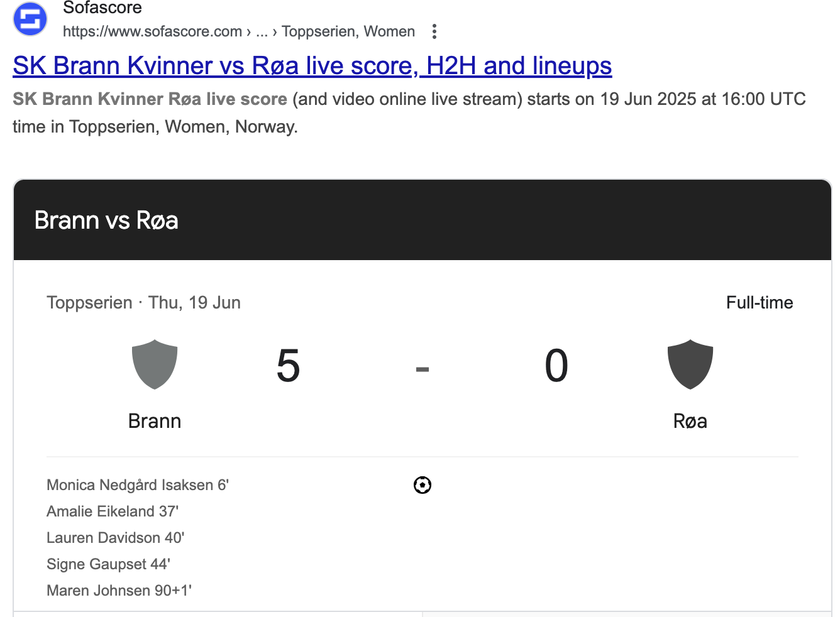Click the Full-time status label
Screen dimensions: 840x617
[760, 303]
